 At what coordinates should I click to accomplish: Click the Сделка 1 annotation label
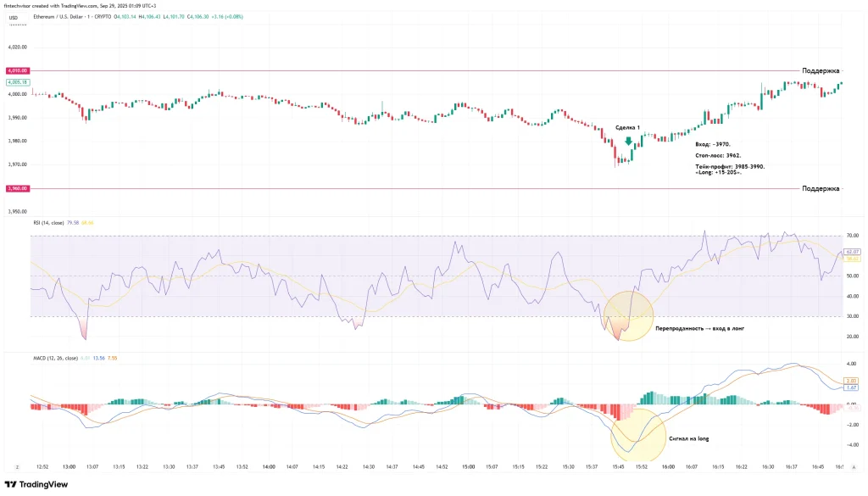point(627,125)
